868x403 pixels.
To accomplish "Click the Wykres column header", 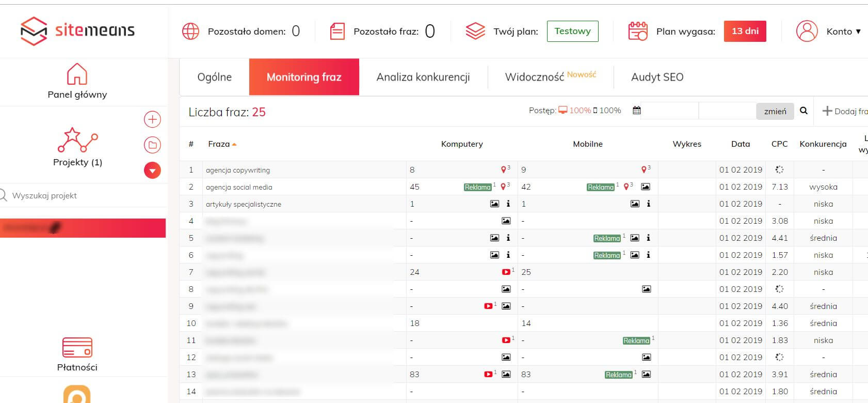I will [687, 144].
